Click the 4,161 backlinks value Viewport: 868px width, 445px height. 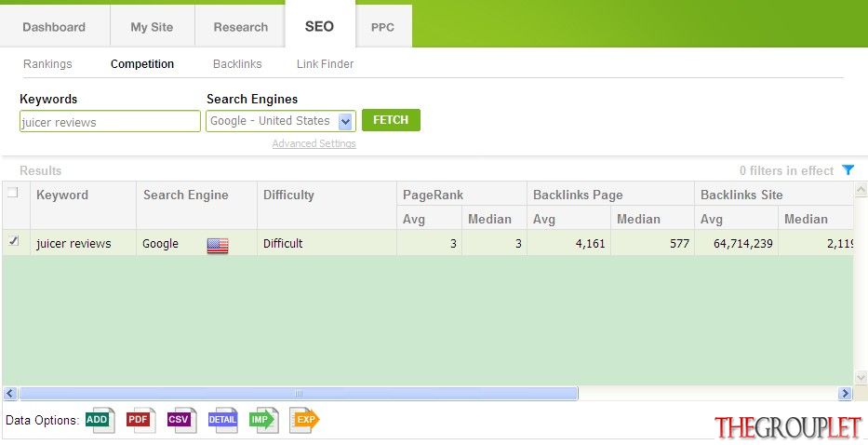[x=590, y=243]
